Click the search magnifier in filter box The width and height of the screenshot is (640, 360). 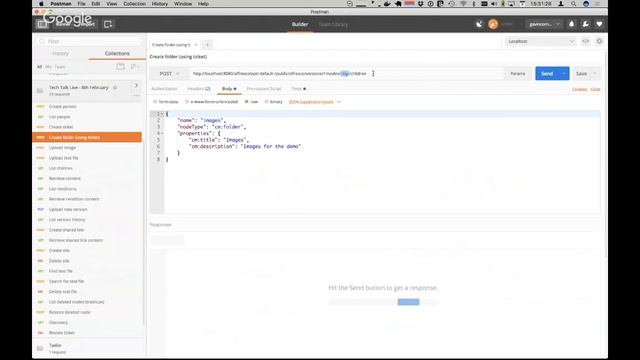point(42,41)
